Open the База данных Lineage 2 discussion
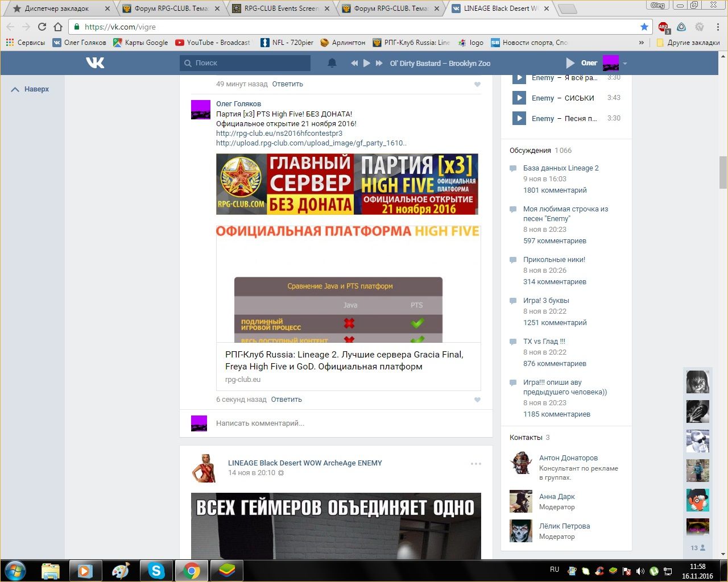Image resolution: width=728 pixels, height=582 pixels. 561,168
